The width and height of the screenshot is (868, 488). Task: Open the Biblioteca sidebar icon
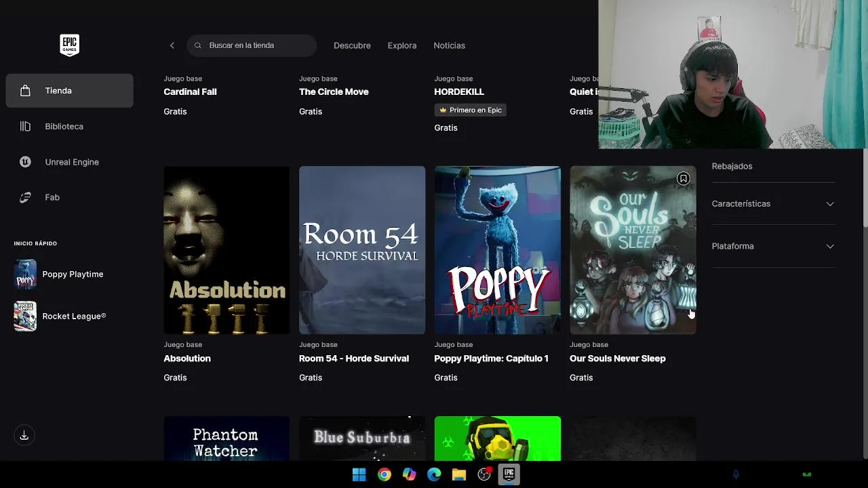(x=25, y=126)
